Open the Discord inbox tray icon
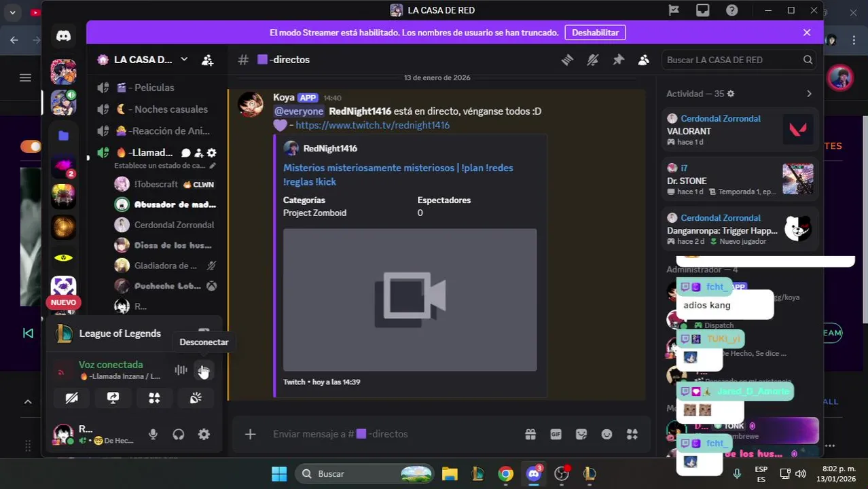 coord(703,10)
